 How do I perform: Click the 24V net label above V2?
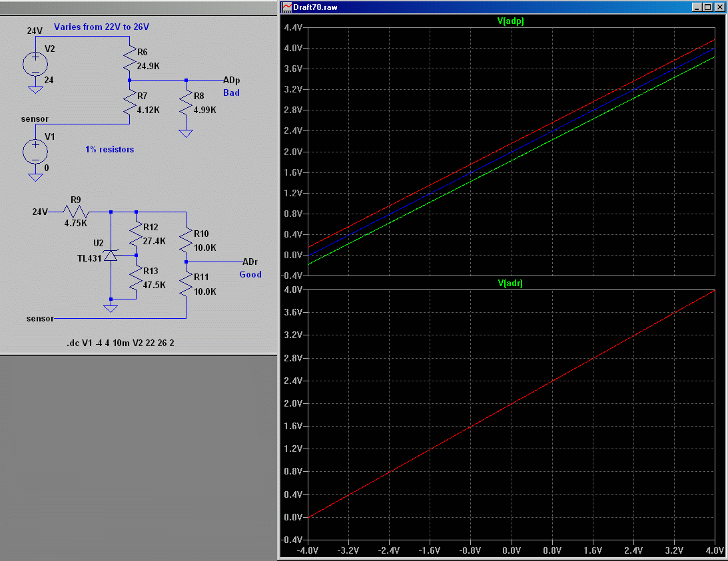coord(35,31)
